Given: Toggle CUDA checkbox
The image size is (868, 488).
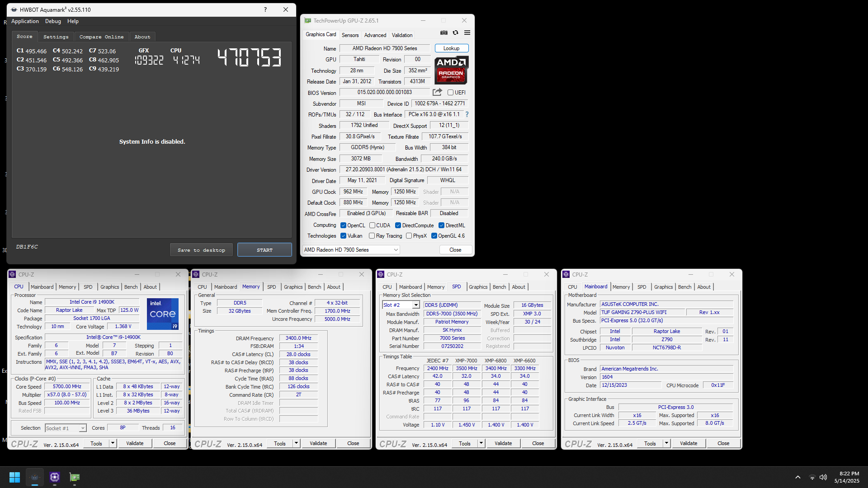Looking at the screenshot, I should 372,225.
